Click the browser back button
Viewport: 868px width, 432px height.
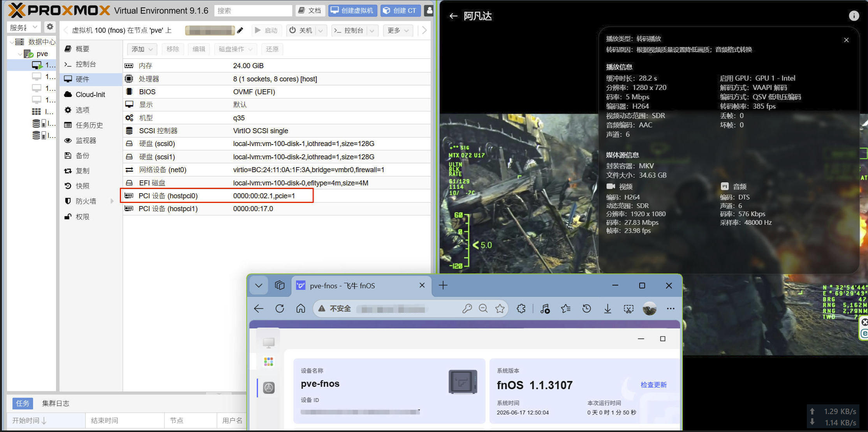click(259, 309)
